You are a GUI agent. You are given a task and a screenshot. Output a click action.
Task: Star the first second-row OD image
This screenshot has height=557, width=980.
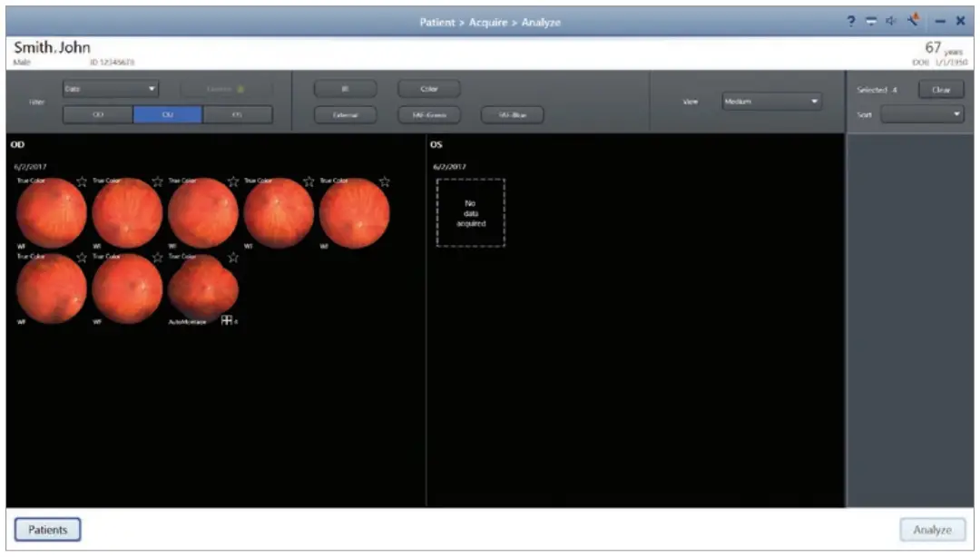pyautogui.click(x=82, y=257)
